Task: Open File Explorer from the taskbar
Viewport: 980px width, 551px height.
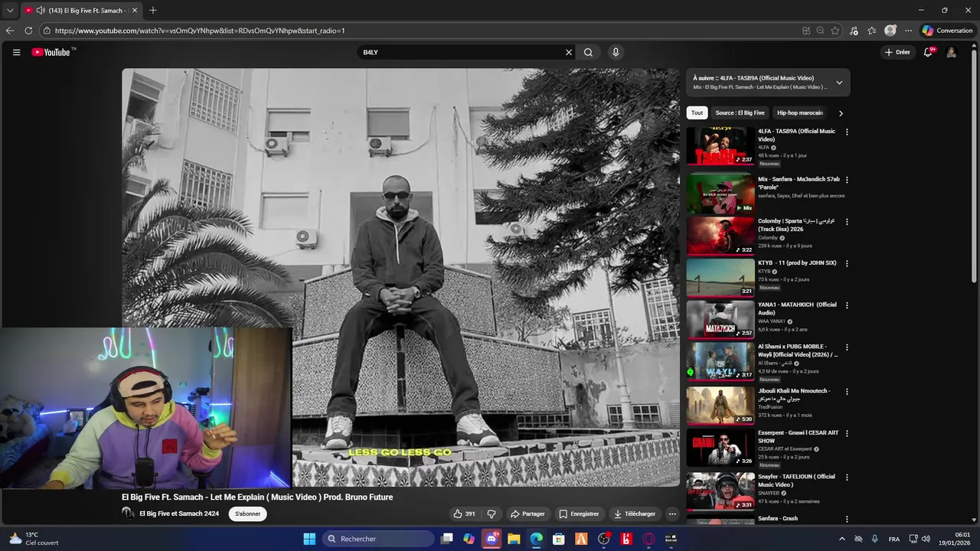Action: pyautogui.click(x=514, y=539)
